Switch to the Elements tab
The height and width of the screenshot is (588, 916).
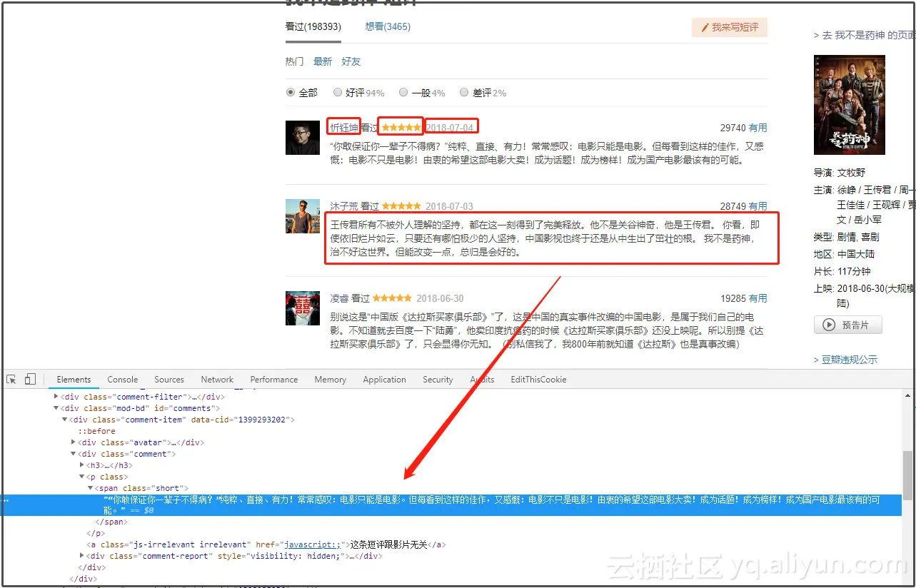coord(74,379)
